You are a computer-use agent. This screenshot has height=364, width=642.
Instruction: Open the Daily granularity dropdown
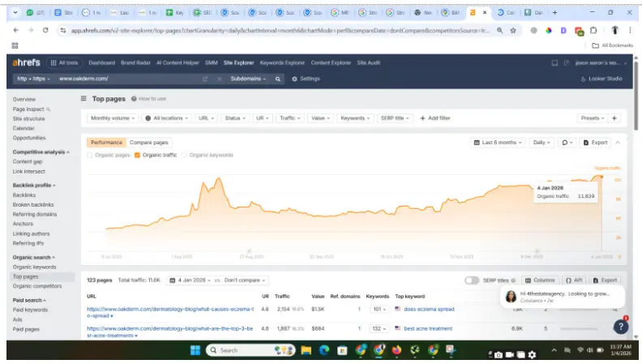pyautogui.click(x=541, y=143)
